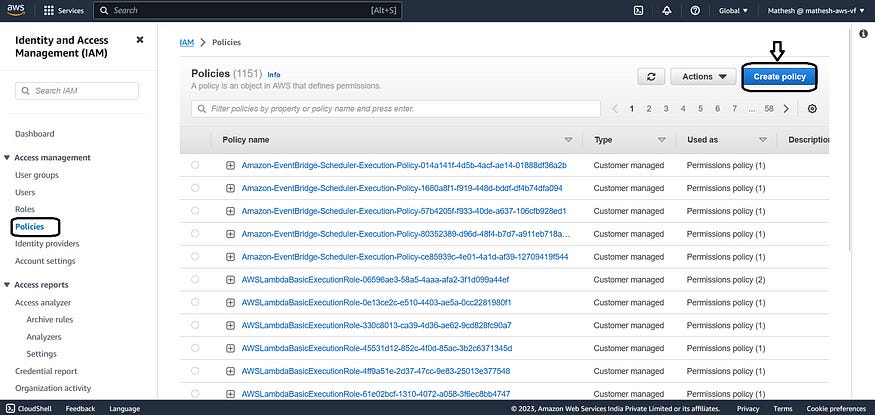This screenshot has width=875, height=415.
Task: Select radio for AWSLambdaBasicExecutionRole-330c8013
Action: [x=195, y=325]
